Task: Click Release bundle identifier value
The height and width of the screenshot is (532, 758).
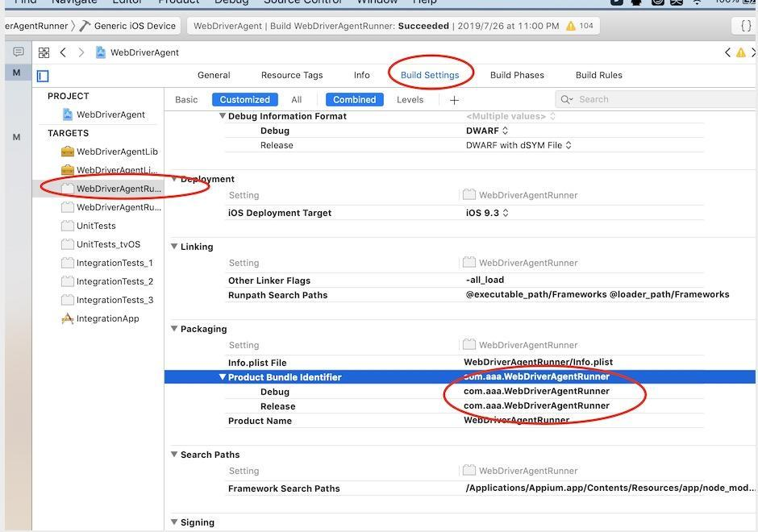Action: click(x=536, y=405)
